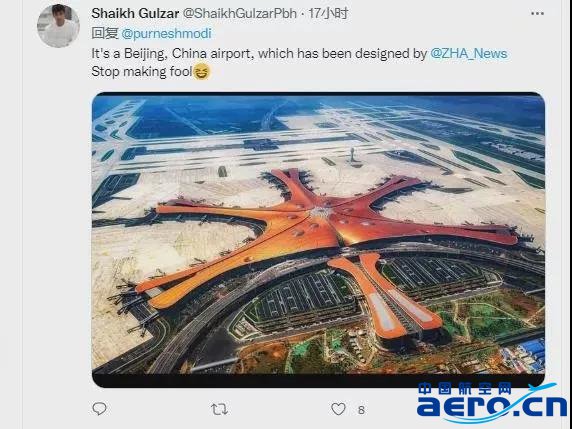Click the 中国航空网 text above aero.cn

[x=465, y=389]
